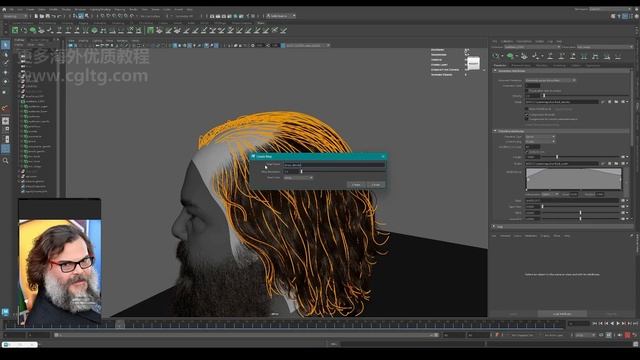Open expression editor icon beside Length slider

point(623,157)
